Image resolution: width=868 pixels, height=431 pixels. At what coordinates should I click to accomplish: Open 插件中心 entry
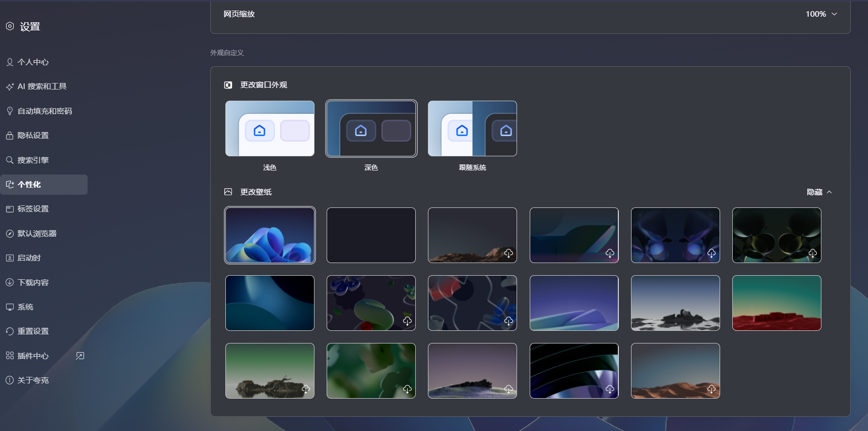point(44,356)
